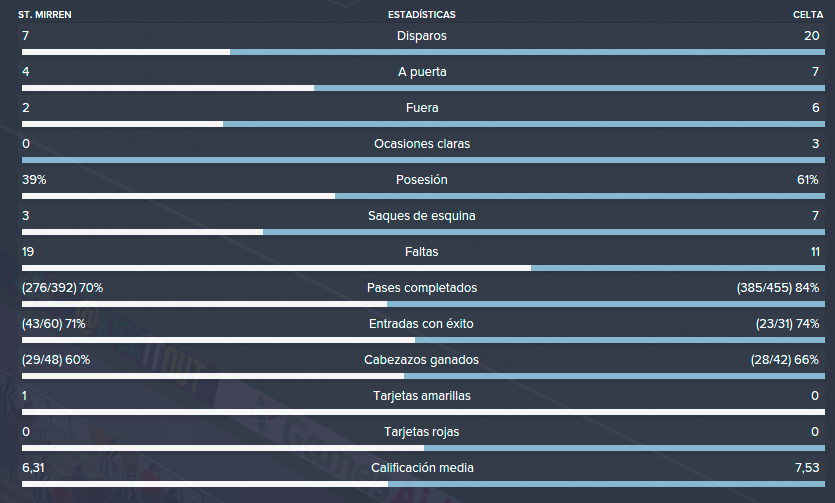Select the Ocasiones claras label
835x503 pixels.
click(x=422, y=144)
